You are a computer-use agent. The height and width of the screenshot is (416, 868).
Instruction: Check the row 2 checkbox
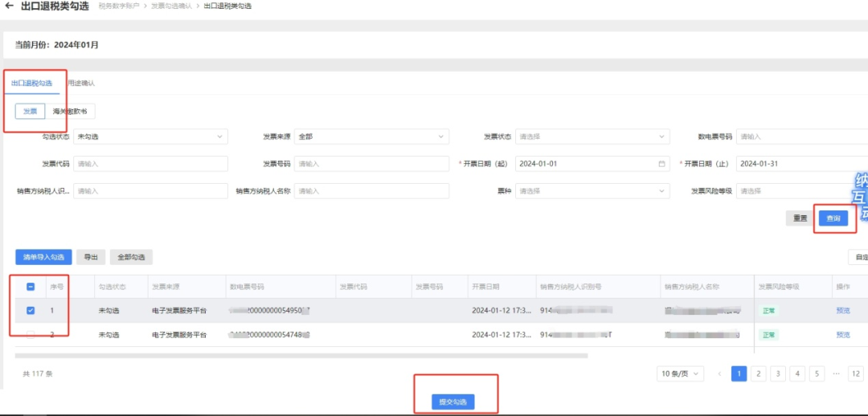(x=31, y=334)
